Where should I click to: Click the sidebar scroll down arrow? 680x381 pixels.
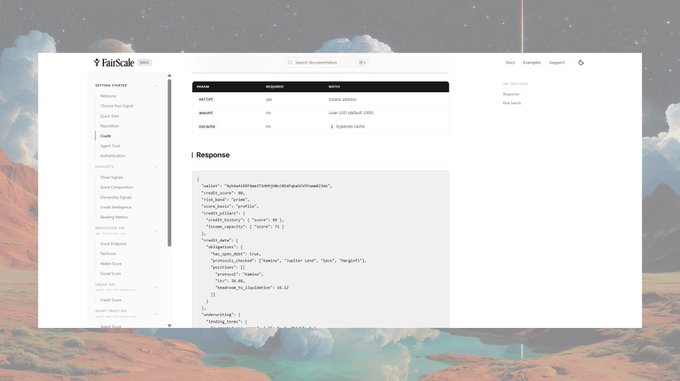click(169, 326)
